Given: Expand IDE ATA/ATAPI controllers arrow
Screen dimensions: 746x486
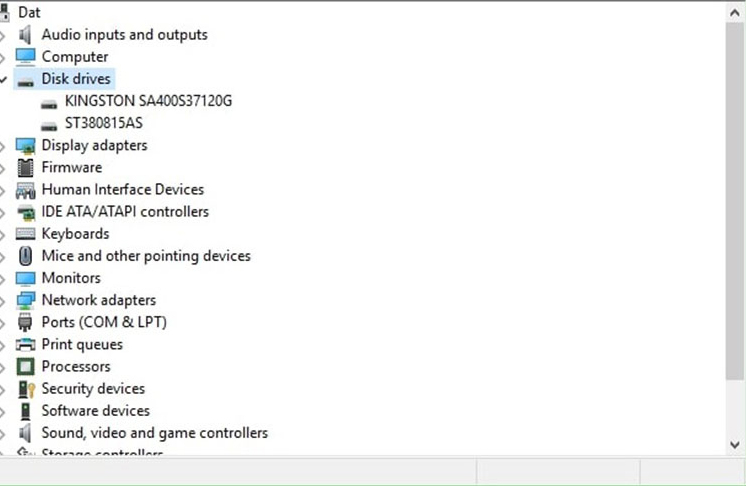Looking at the screenshot, I should (2, 212).
